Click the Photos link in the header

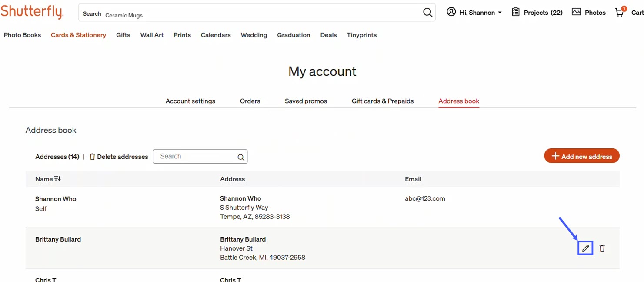595,13
